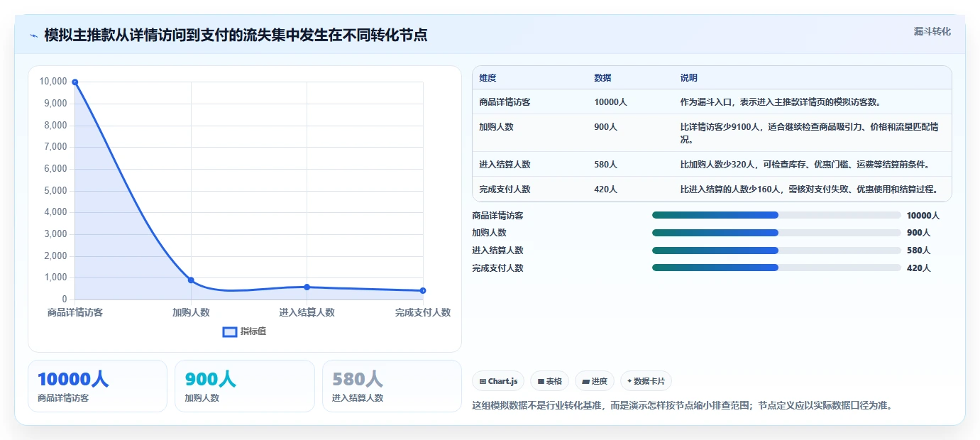
Task: Click the 580人 data card
Action: click(392, 386)
